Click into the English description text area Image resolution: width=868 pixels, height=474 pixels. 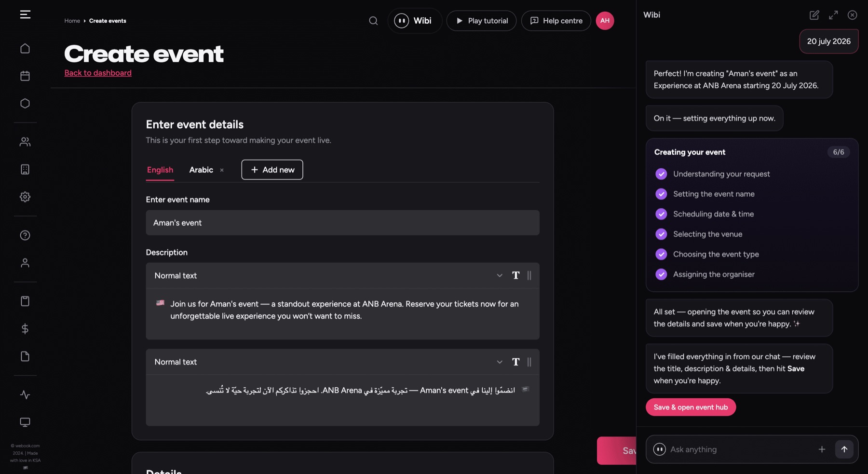click(342, 313)
